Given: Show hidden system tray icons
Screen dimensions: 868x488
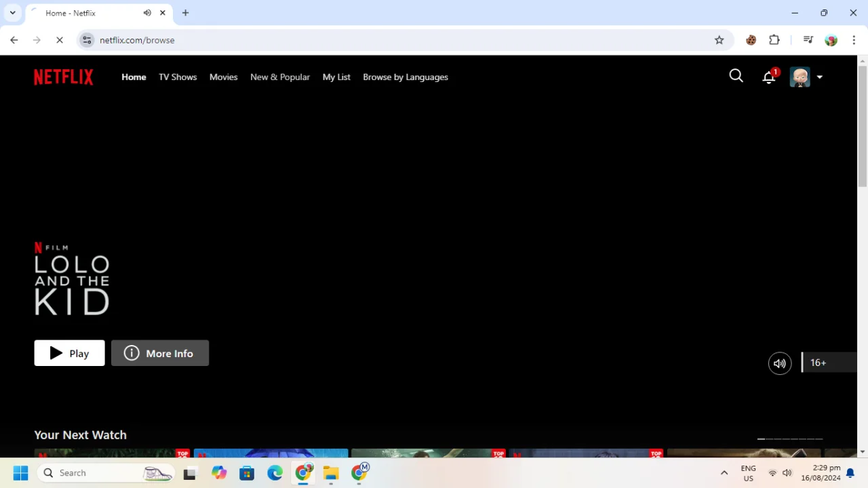Looking at the screenshot, I should 724,473.
